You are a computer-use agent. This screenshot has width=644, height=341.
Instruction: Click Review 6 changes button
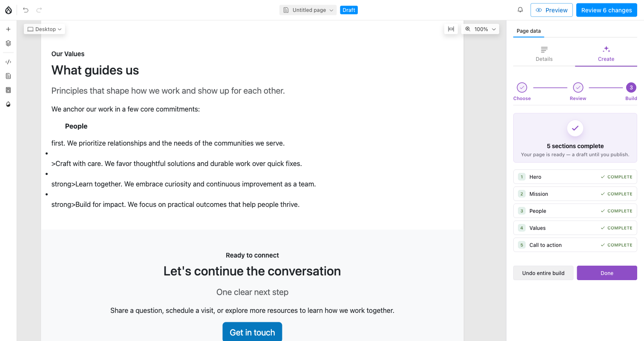point(607,10)
